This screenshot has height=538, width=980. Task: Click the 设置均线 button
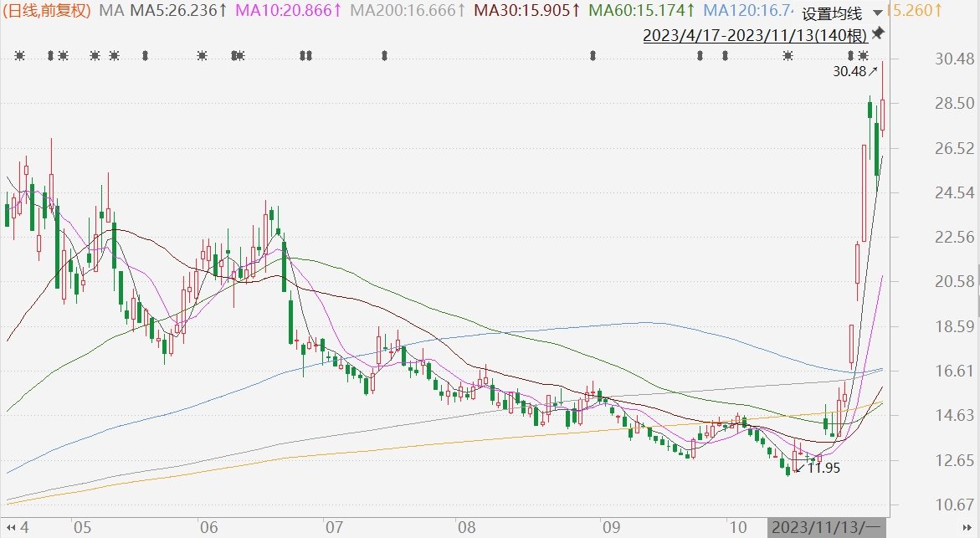coord(831,13)
